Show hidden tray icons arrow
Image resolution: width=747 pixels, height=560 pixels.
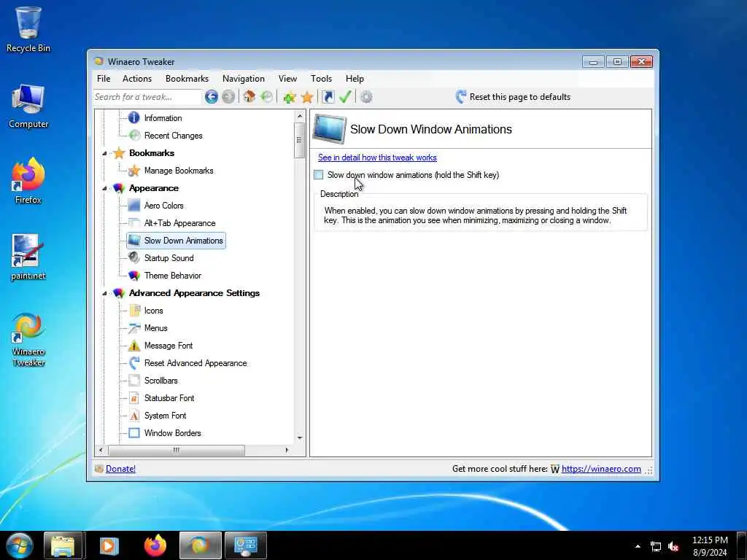tap(638, 546)
